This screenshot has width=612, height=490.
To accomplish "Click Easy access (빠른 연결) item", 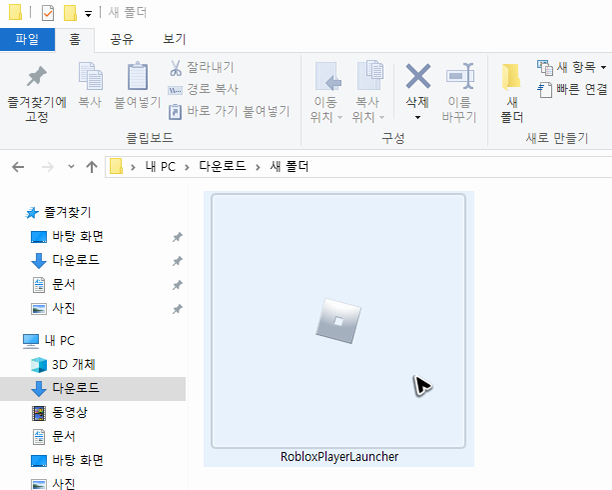I will coord(572,89).
